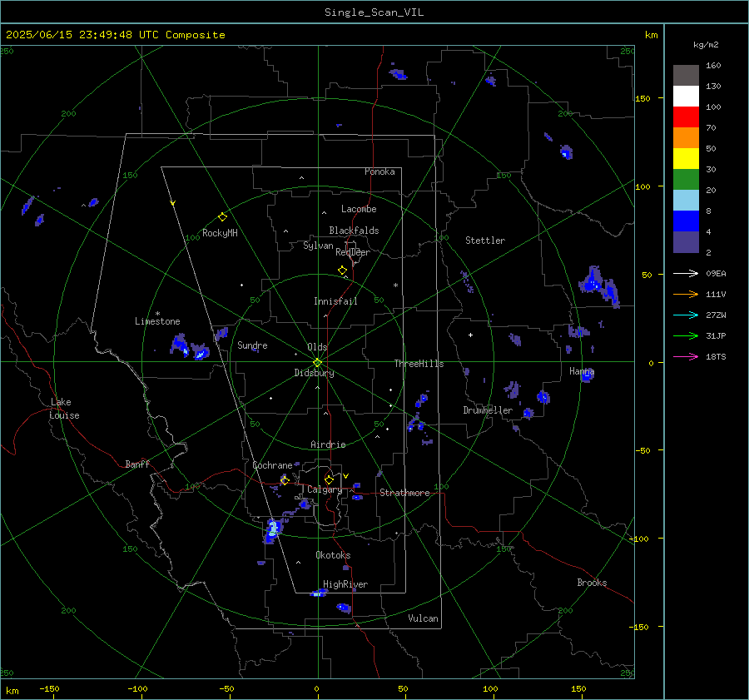Viewport: 749px width, 700px height.
Task: Select the cyan 27ZW arrow legend icon
Action: [x=686, y=315]
